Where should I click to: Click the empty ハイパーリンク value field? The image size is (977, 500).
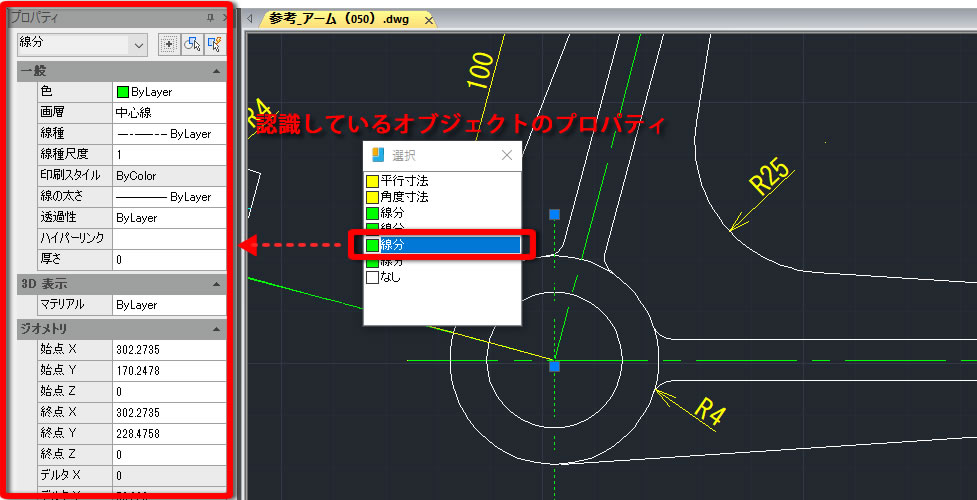tap(169, 239)
